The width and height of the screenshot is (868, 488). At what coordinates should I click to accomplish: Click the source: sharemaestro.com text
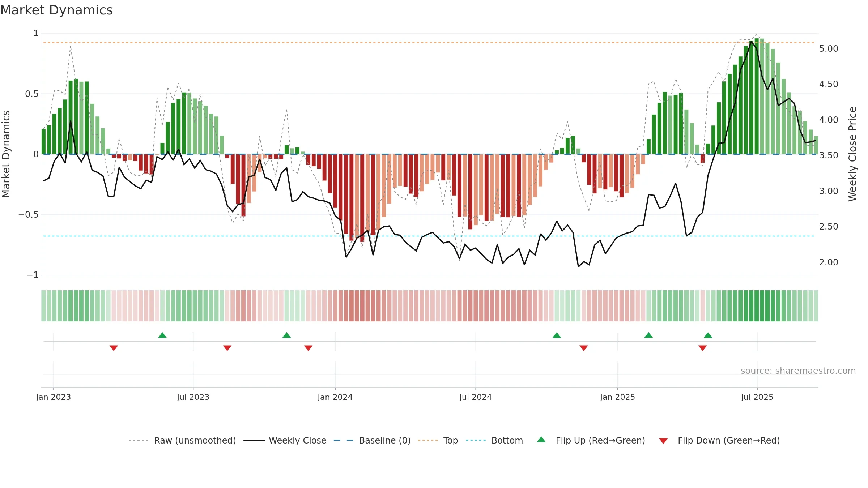[798, 371]
